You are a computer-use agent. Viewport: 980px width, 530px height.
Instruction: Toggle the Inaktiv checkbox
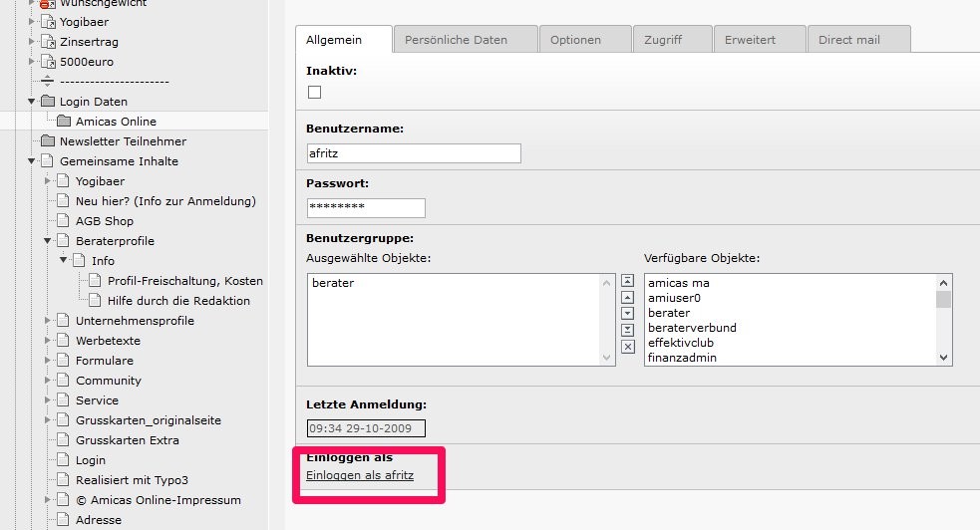tap(315, 93)
